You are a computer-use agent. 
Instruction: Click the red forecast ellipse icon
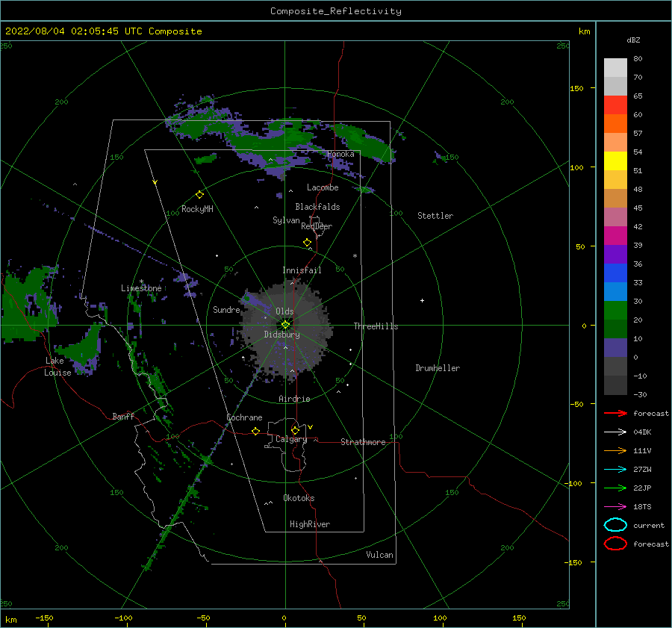pyautogui.click(x=615, y=544)
